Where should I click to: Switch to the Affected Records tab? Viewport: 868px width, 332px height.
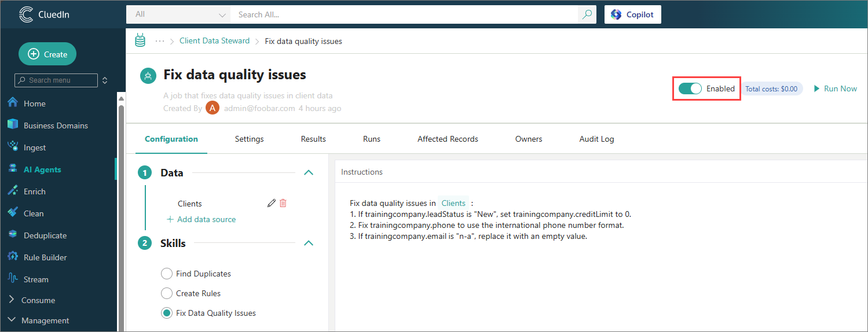pos(448,139)
